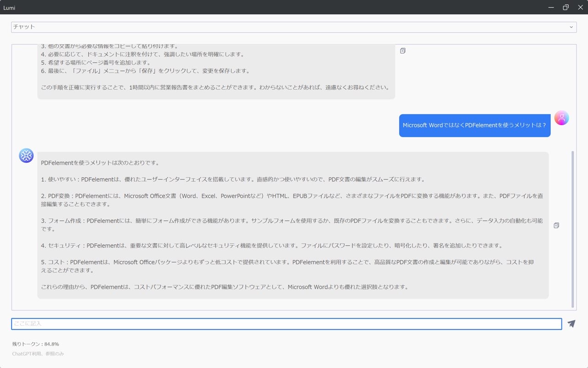Screen dimensions: 588x368
Task: Click inside the ここに記入 message input field
Action: point(287,324)
